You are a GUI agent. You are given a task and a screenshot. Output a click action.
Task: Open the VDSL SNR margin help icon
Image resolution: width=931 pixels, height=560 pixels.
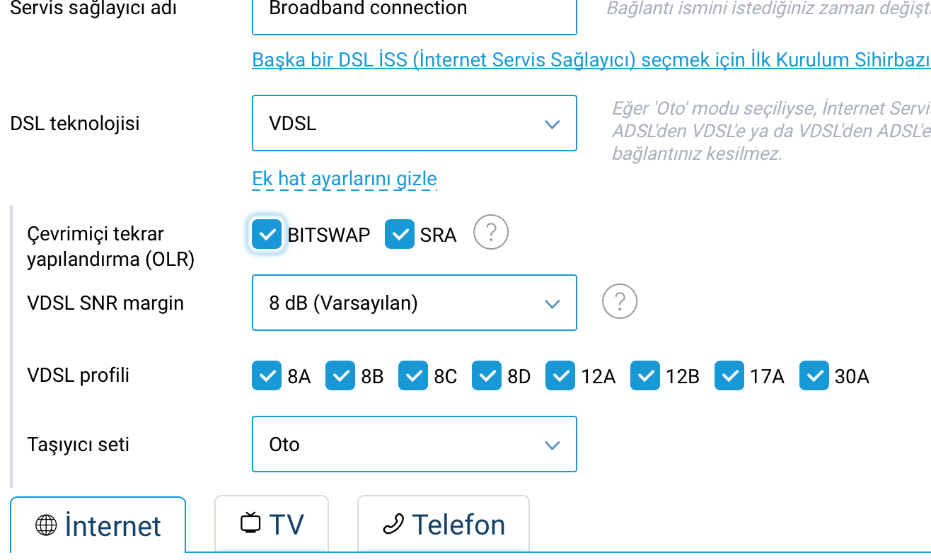(x=620, y=302)
